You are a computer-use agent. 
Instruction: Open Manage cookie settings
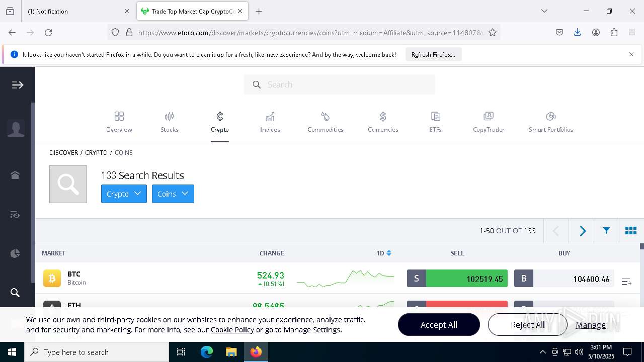coord(591,325)
